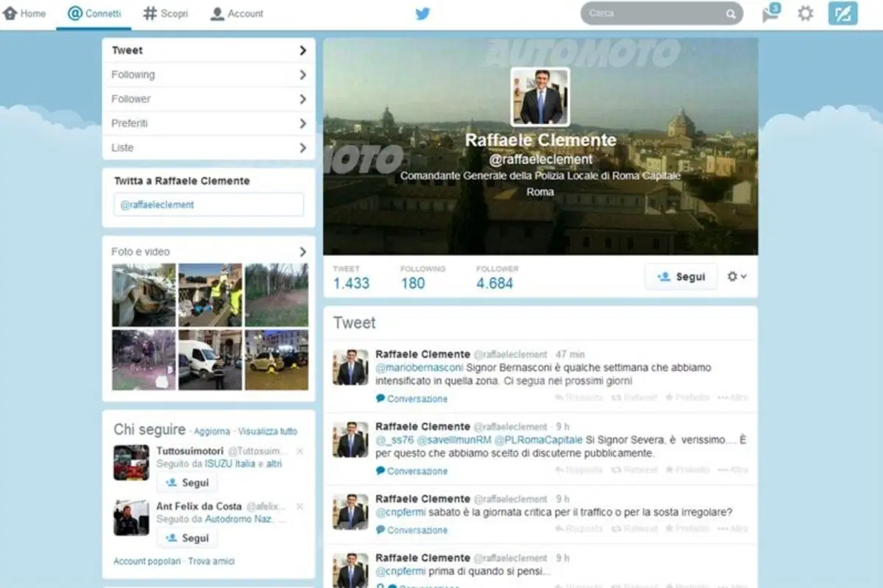883x588 pixels.
Task: Click chevron next to Following row
Action: pyautogui.click(x=302, y=75)
